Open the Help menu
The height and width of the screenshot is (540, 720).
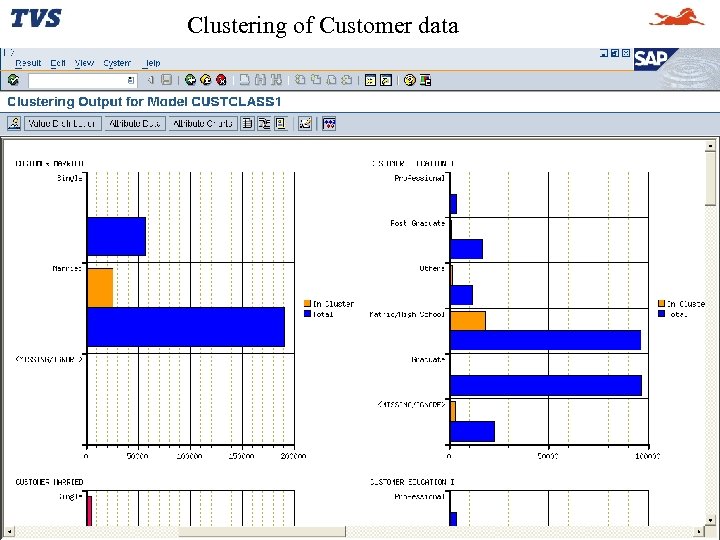tap(152, 63)
